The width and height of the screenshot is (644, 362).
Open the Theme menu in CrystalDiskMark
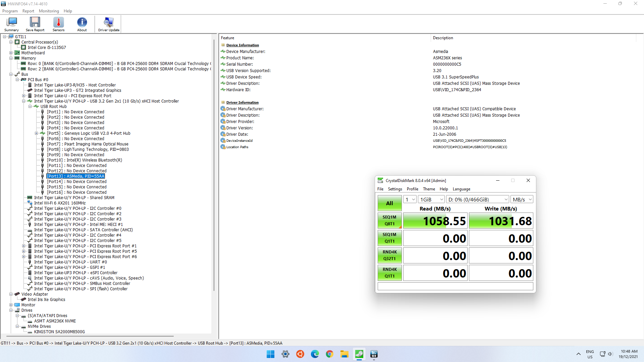click(x=429, y=189)
